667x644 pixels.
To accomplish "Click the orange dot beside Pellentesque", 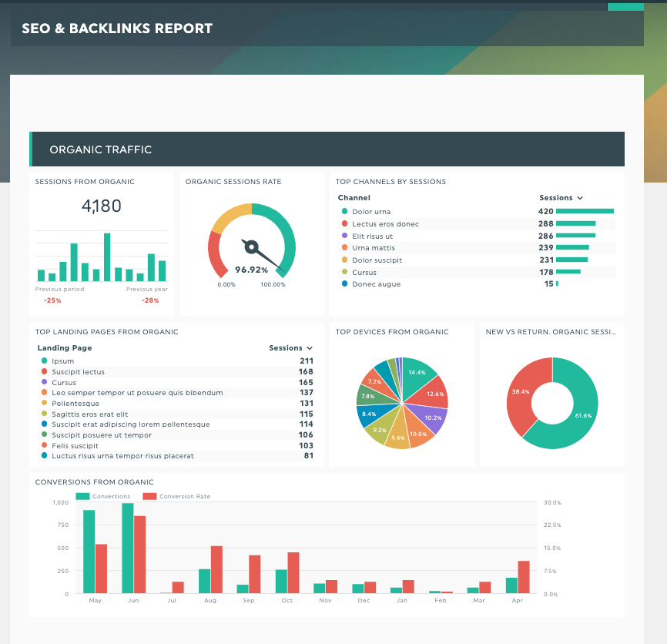I will (44, 404).
